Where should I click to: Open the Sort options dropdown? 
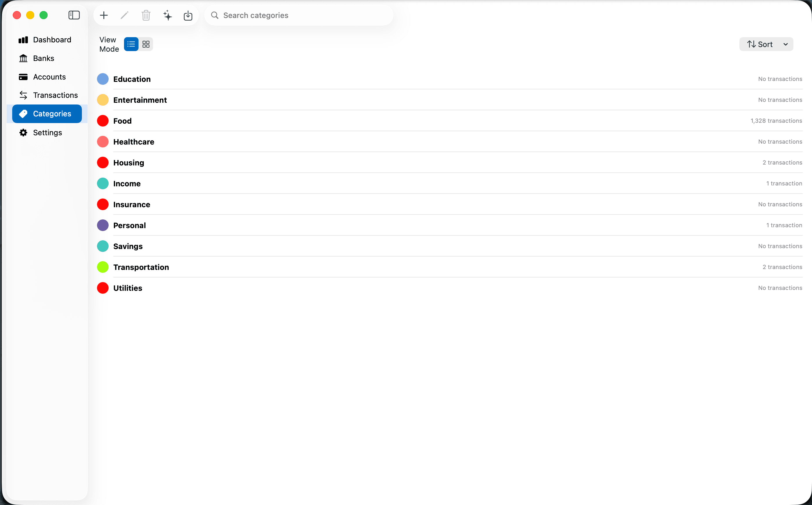click(x=766, y=44)
